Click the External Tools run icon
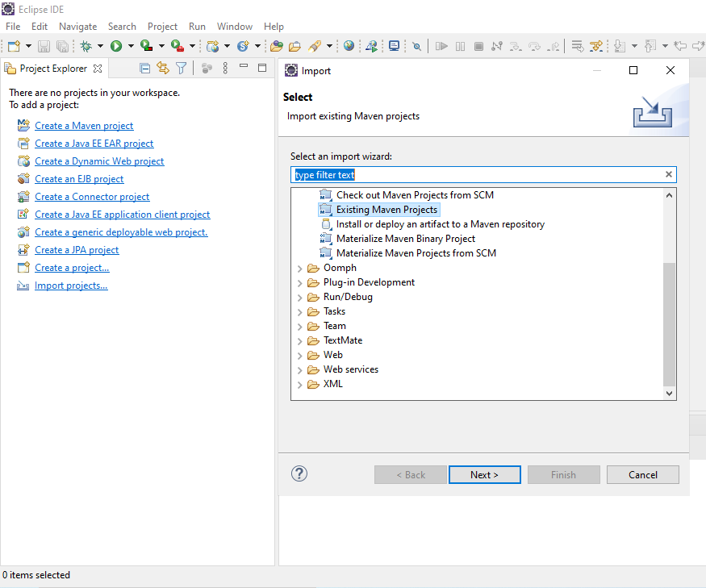 pos(177,46)
